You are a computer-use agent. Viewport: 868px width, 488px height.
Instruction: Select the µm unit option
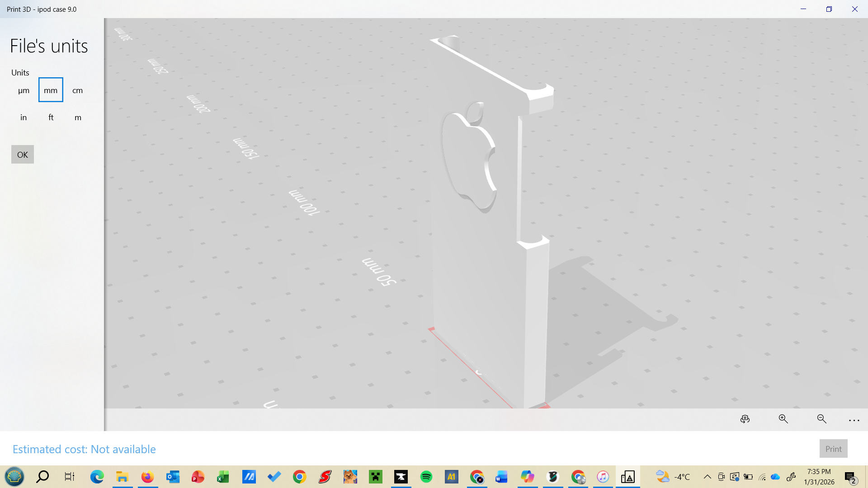tap(24, 90)
